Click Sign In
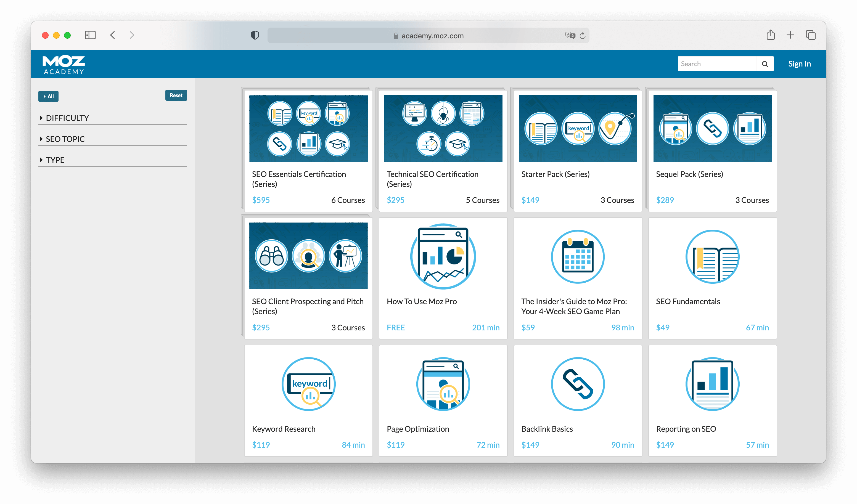Image resolution: width=857 pixels, height=504 pixels. pyautogui.click(x=799, y=64)
